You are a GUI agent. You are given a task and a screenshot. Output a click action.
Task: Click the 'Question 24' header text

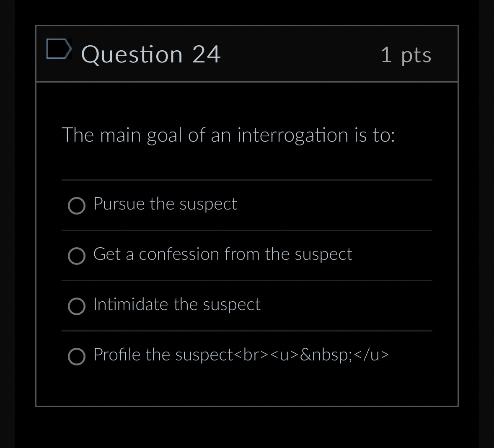(151, 54)
